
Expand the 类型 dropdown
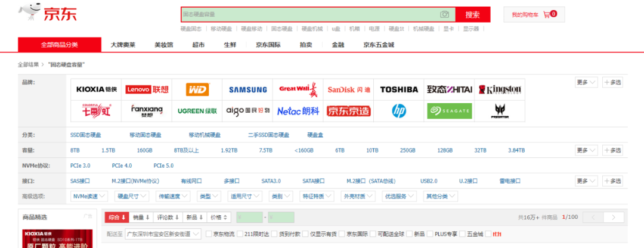point(209,196)
